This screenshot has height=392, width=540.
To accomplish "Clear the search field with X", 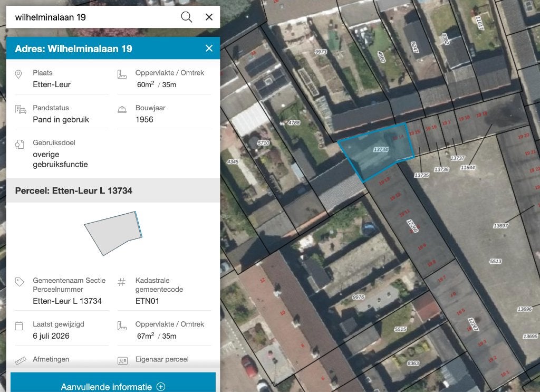I will click(209, 17).
